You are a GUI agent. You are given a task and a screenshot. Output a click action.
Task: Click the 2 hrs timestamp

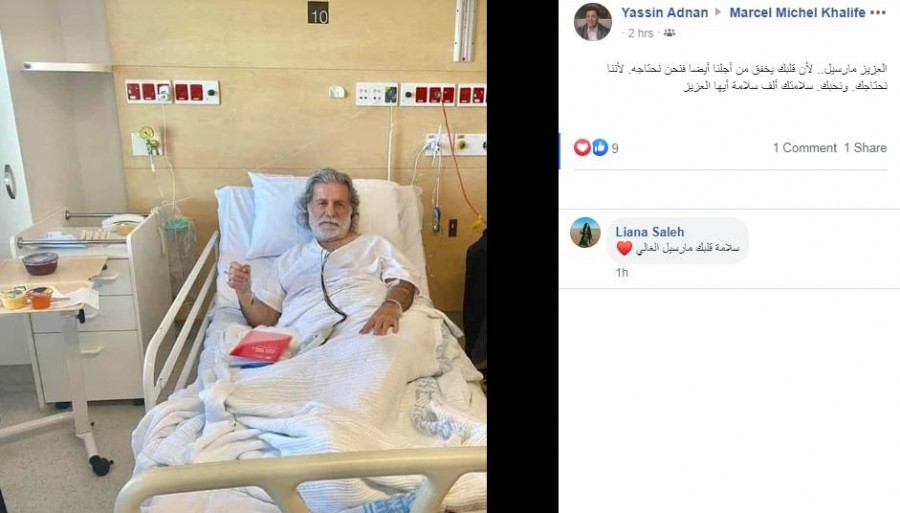point(641,33)
